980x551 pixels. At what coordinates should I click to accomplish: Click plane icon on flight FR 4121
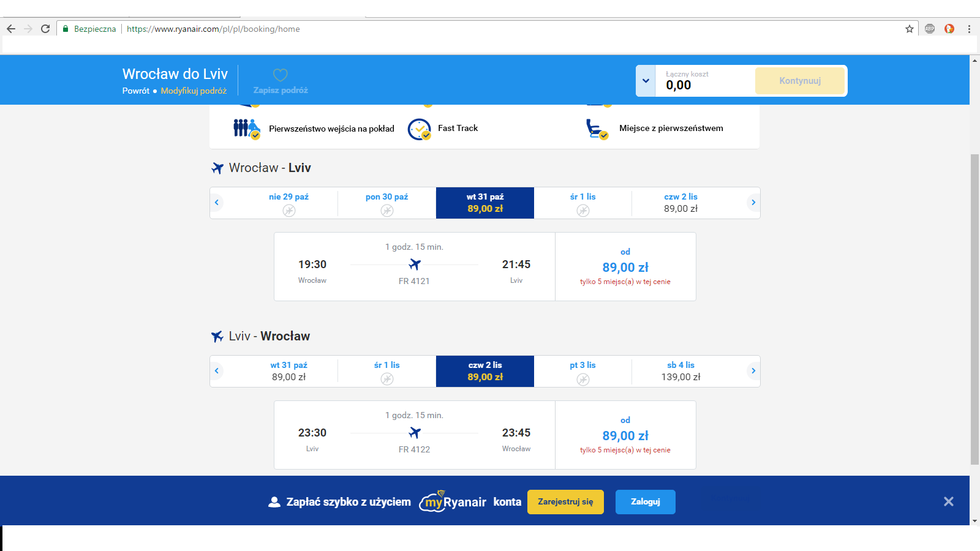click(x=415, y=264)
